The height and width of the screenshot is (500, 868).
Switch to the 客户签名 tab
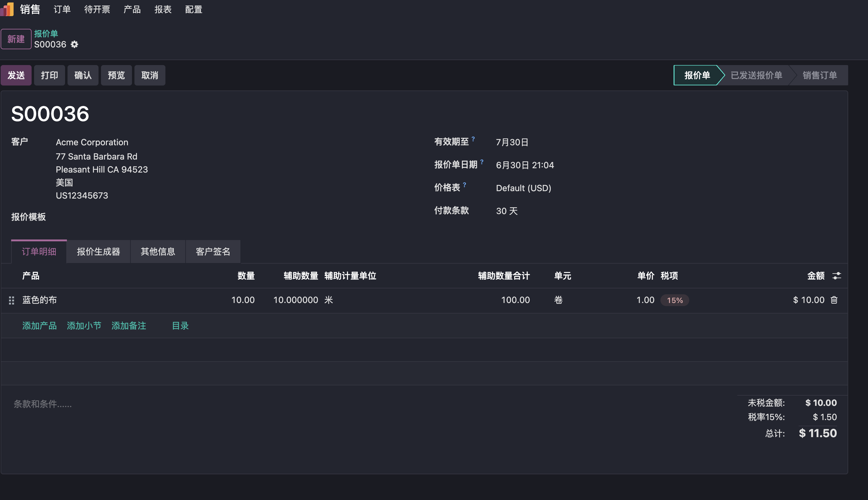pos(213,251)
